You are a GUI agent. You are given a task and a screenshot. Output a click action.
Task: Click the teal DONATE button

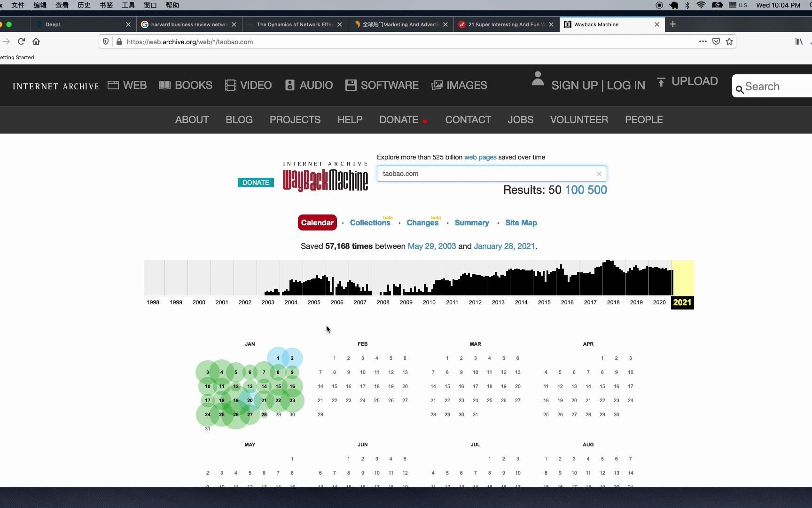(x=256, y=183)
